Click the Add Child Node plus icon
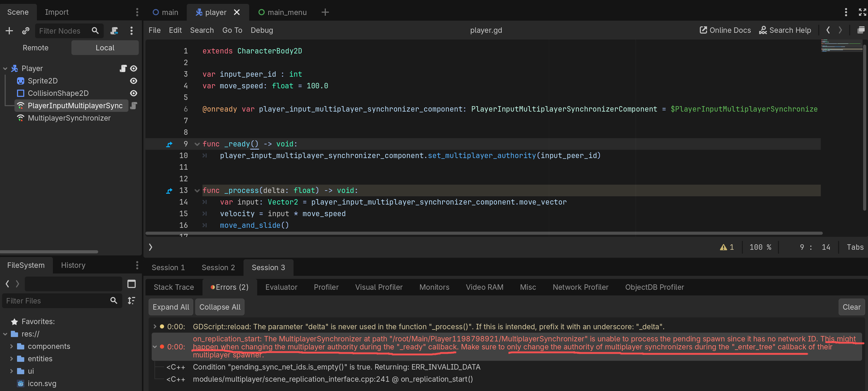 9,31
